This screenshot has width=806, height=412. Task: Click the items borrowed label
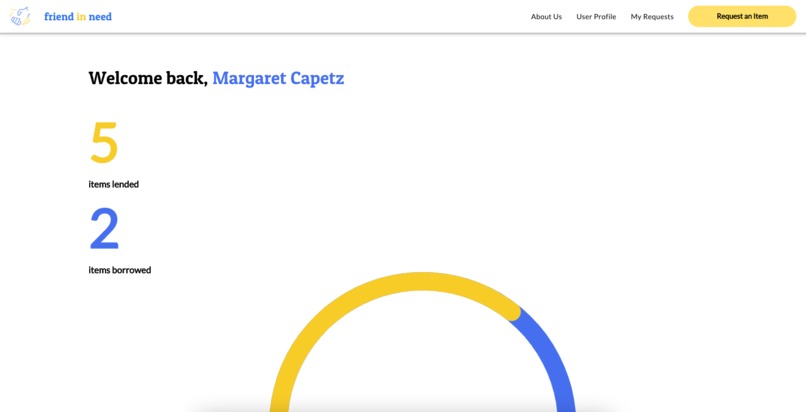click(x=120, y=270)
